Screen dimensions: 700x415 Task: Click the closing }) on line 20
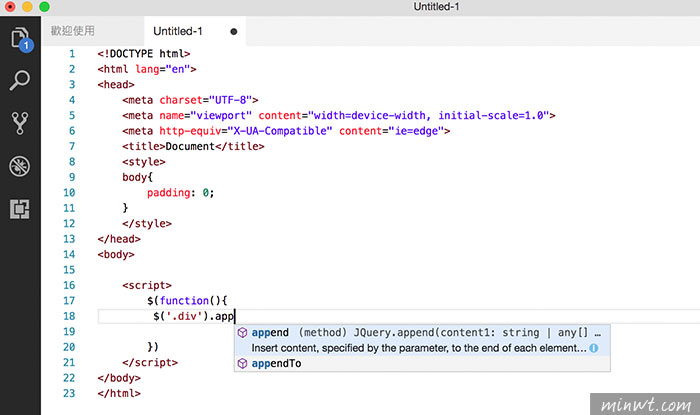[153, 347]
